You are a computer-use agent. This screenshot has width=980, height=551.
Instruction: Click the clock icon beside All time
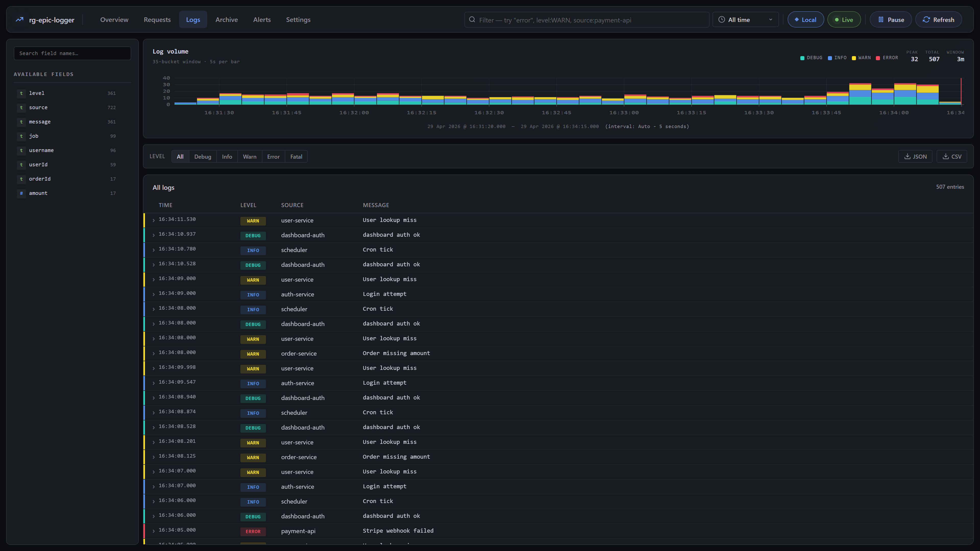point(721,19)
